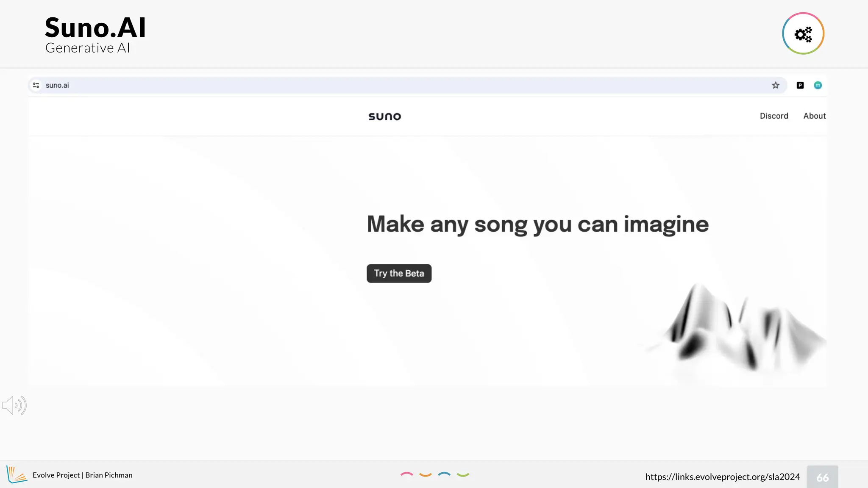Click the Try the Beta button

coord(399,273)
